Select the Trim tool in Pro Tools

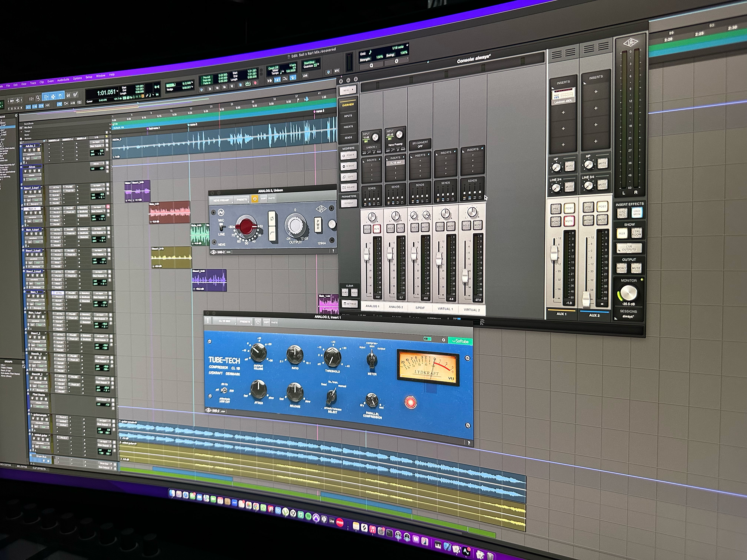(x=46, y=97)
